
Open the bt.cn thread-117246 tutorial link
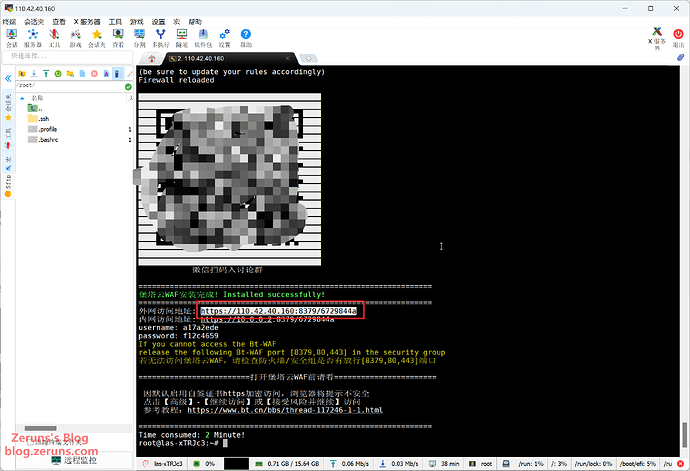pyautogui.click(x=285, y=410)
